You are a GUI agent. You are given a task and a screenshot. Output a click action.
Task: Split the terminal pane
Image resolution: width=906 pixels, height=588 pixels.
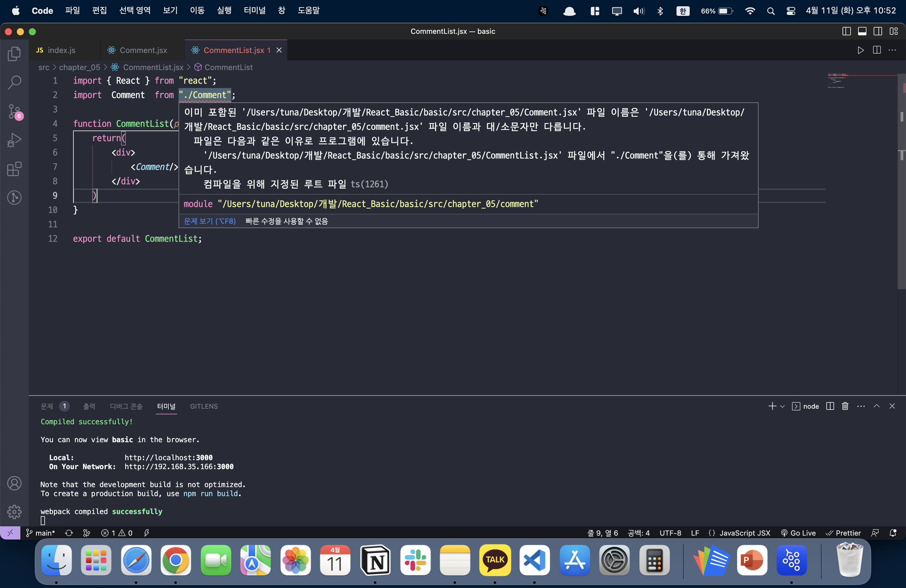pos(830,406)
